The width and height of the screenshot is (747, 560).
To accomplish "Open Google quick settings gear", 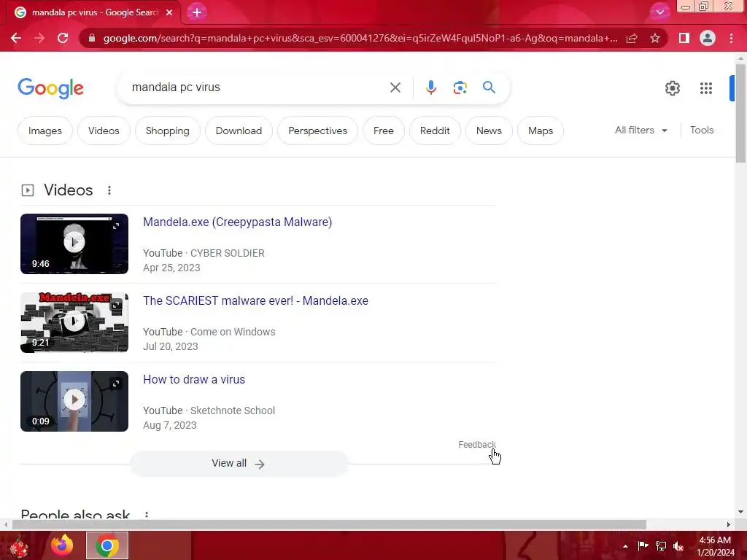I will 672,88.
